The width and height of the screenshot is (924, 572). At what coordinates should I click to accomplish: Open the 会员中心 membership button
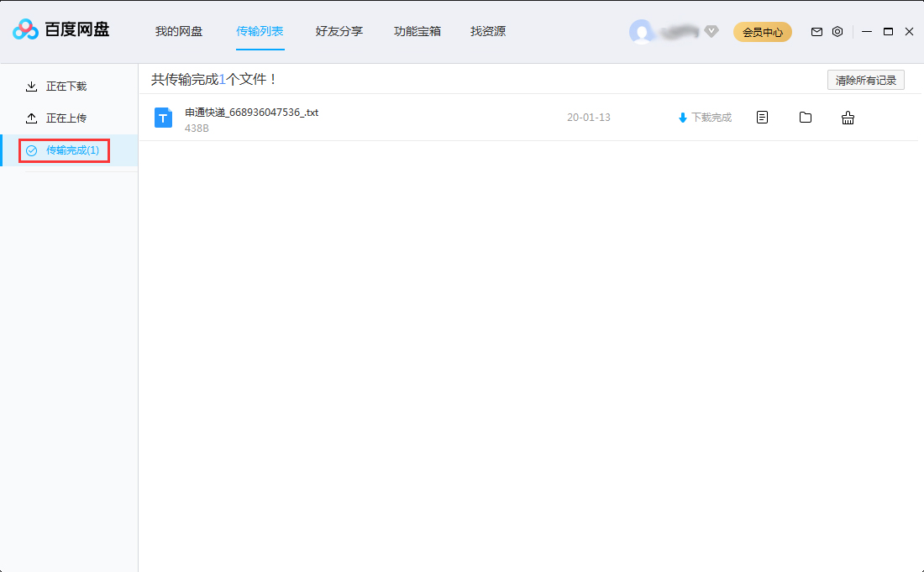[762, 31]
